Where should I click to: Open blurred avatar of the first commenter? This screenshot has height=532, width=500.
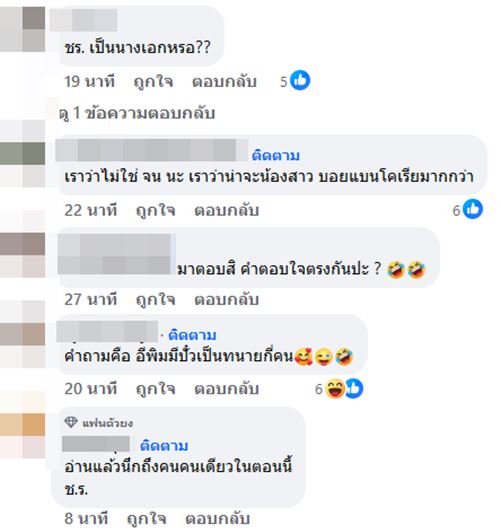click(x=22, y=29)
